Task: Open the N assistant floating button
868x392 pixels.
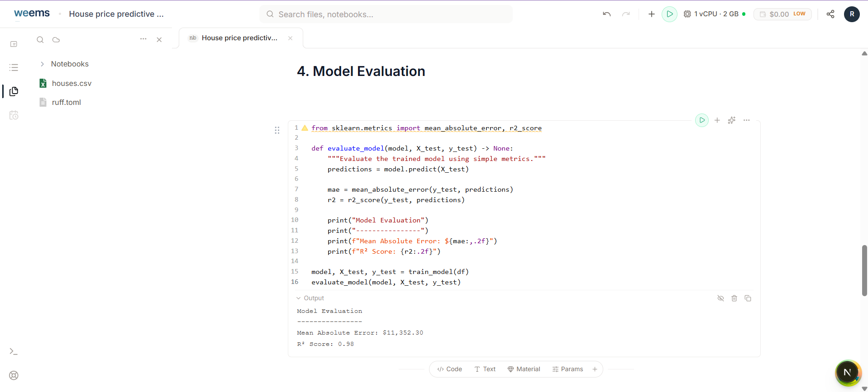Action: pyautogui.click(x=848, y=373)
